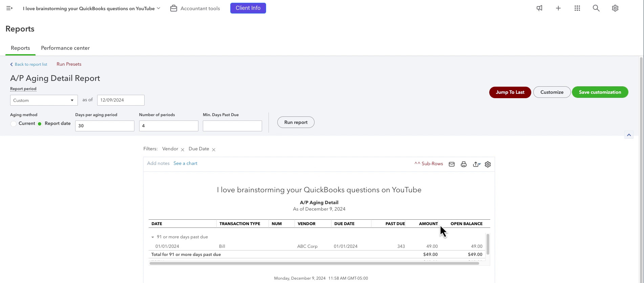
Task: Open search magnifier in top bar
Action: (x=596, y=8)
